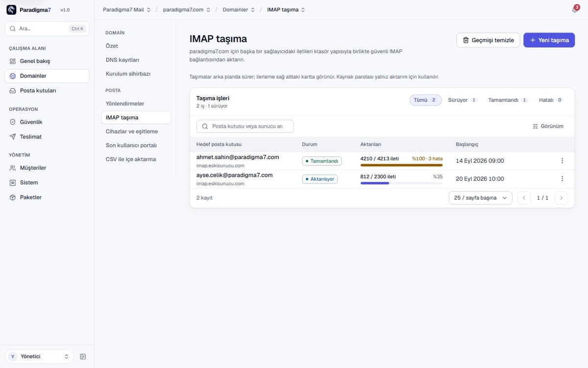This screenshot has height=368, width=588.
Task: Open the Yönetici account switcher
Action: click(x=39, y=357)
